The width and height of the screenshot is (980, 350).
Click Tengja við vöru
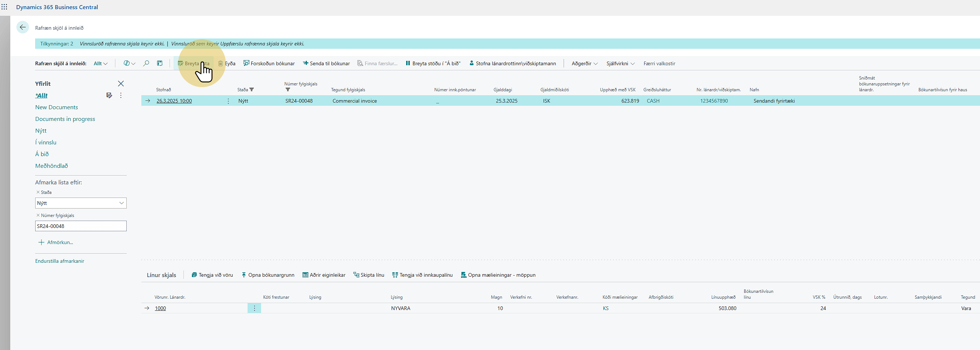click(212, 275)
